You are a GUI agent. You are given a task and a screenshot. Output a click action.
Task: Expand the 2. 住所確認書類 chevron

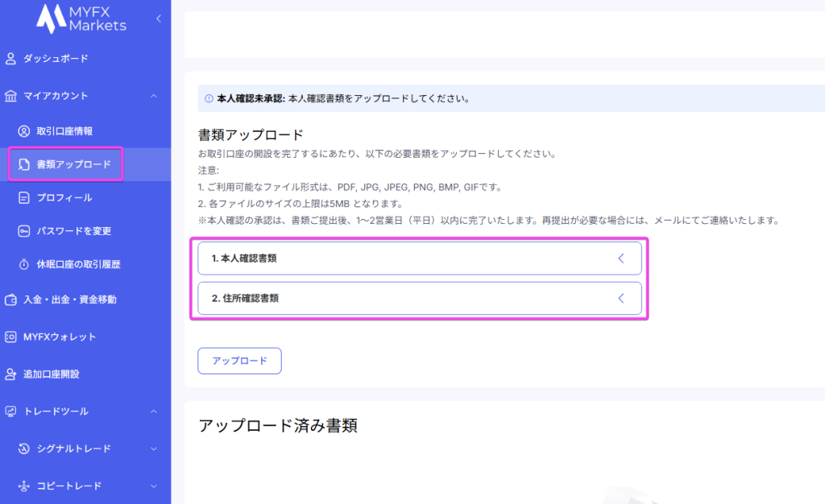(x=621, y=298)
